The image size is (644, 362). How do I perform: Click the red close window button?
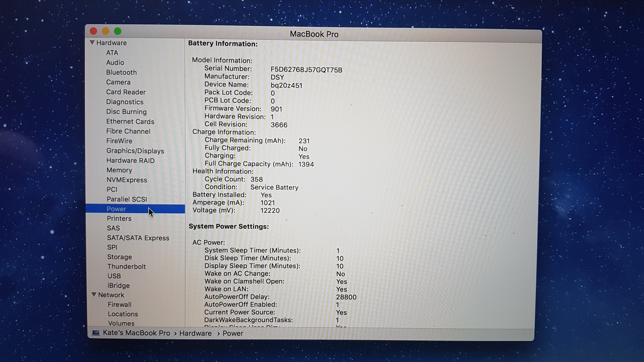click(93, 31)
